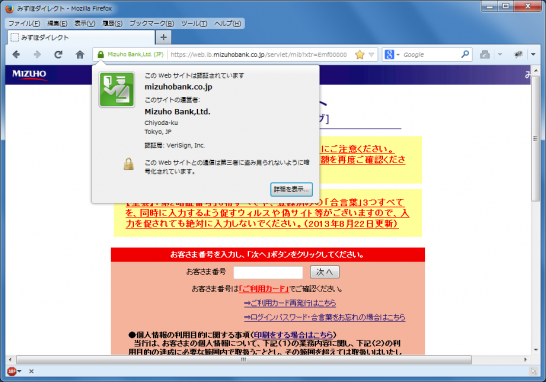
Task: Click the Firefox logo in the title bar
Action: [x=9, y=8]
